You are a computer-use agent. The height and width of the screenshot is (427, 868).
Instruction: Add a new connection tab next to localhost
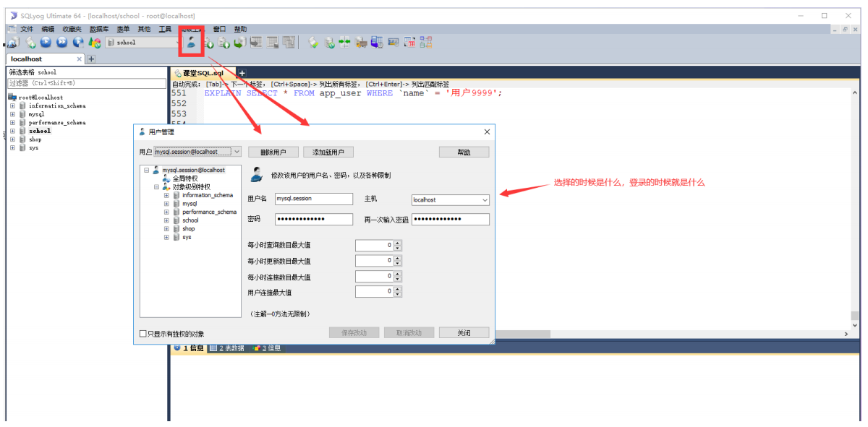[x=91, y=59]
